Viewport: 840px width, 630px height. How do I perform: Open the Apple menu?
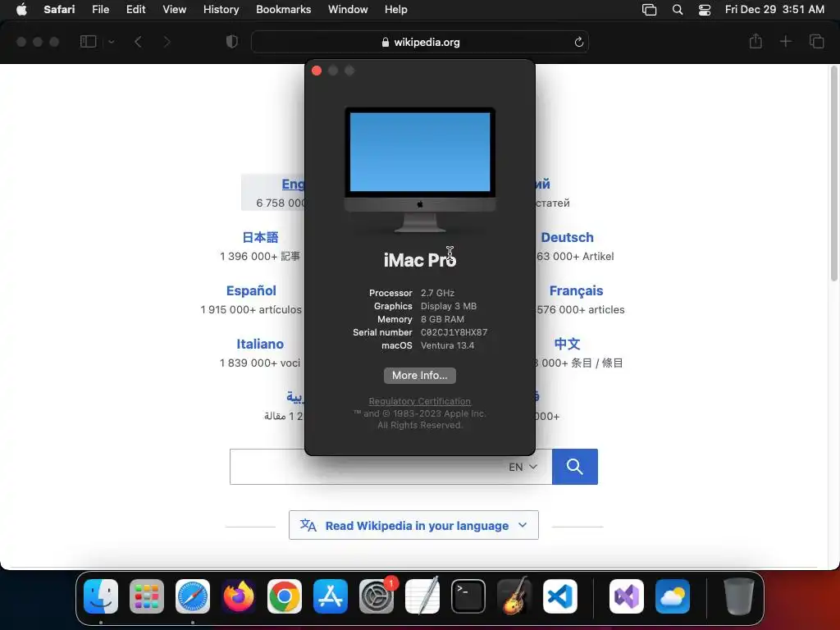tap(21, 9)
